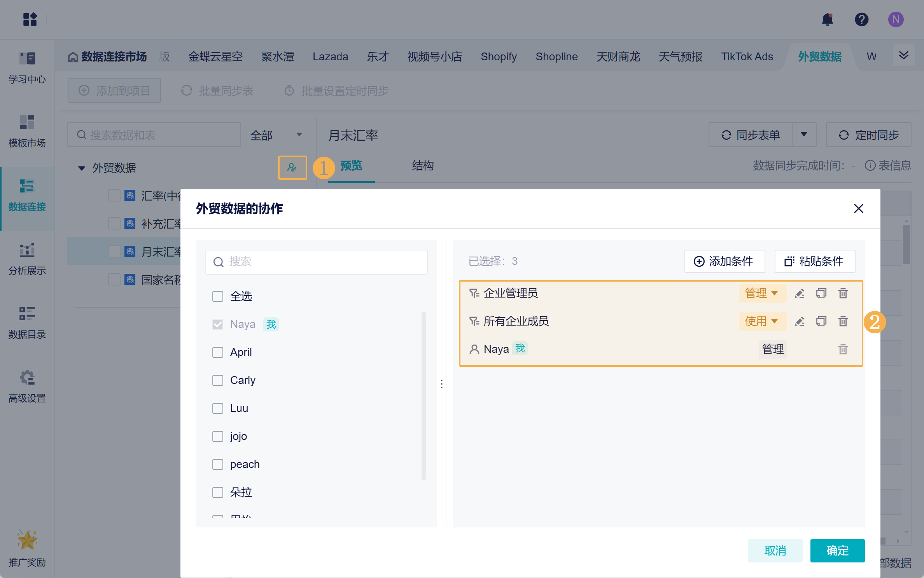Tick the April member checkbox

pos(218,352)
